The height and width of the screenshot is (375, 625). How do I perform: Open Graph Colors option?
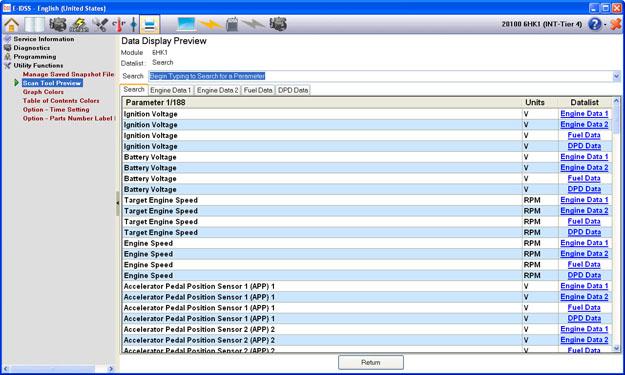(43, 92)
